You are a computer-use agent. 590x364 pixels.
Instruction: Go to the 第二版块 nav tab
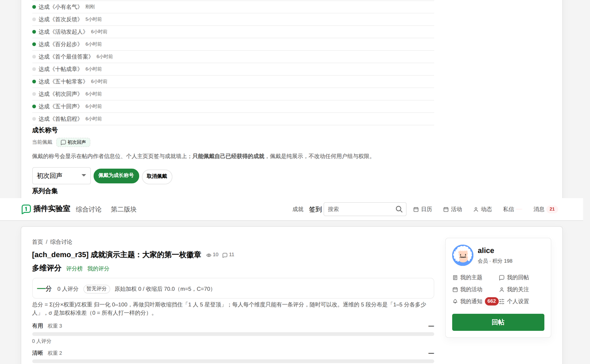point(124,209)
